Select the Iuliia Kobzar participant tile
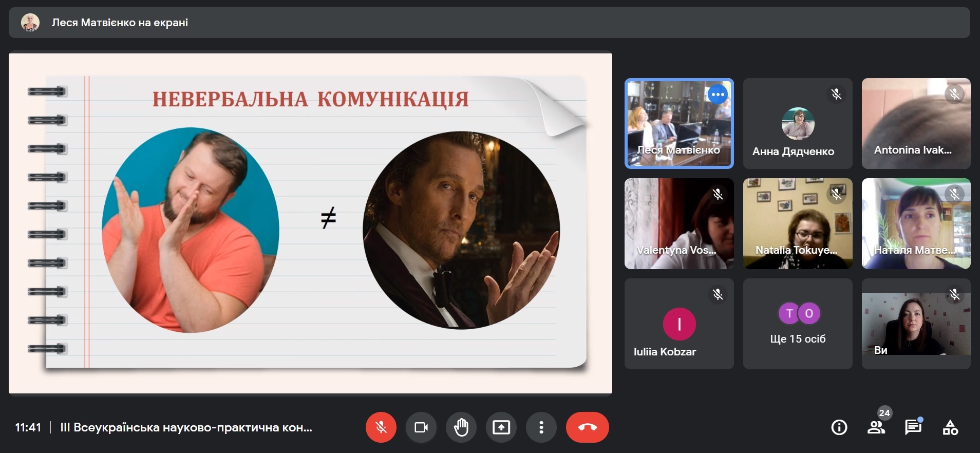 pos(679,324)
